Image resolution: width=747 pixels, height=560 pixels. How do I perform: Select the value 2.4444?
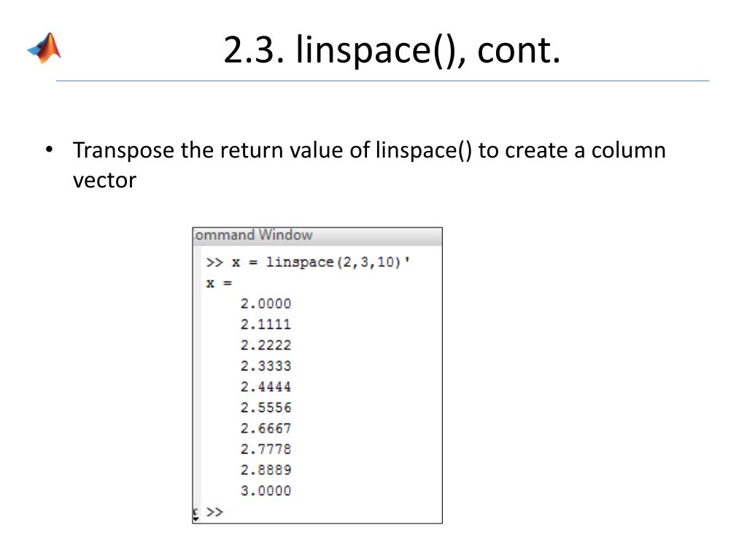click(266, 386)
